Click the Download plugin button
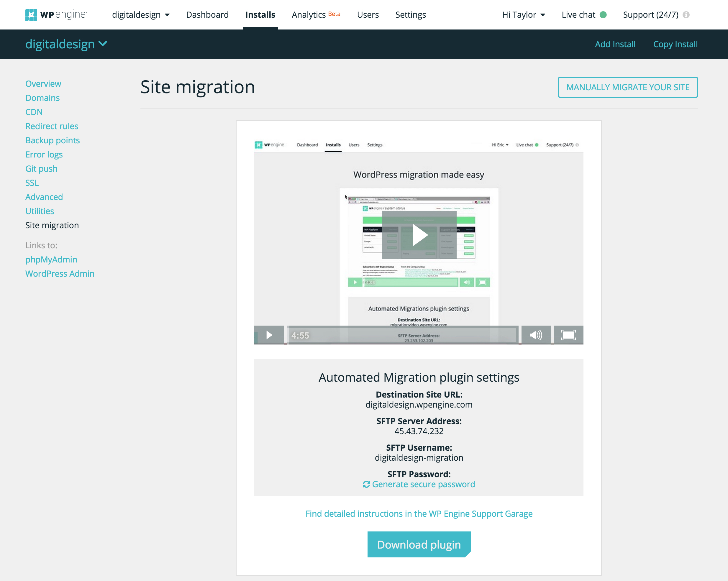 pyautogui.click(x=419, y=544)
